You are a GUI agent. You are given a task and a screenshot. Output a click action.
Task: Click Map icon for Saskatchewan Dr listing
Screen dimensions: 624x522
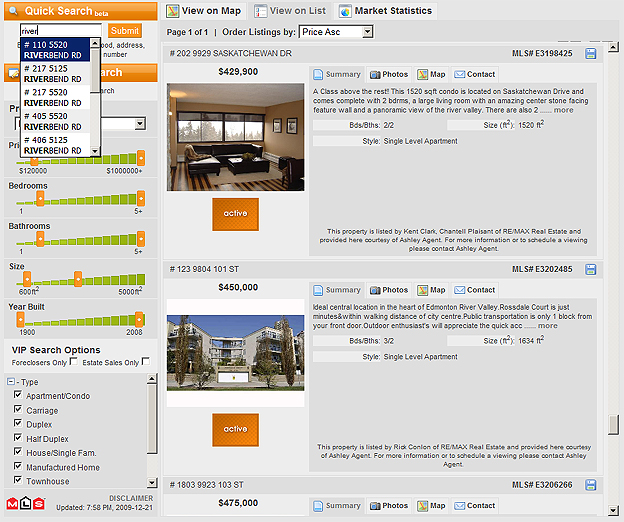[422, 74]
